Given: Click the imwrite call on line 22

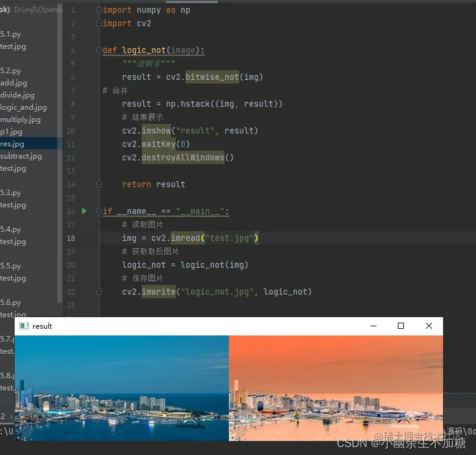Looking at the screenshot, I should coord(159,292).
